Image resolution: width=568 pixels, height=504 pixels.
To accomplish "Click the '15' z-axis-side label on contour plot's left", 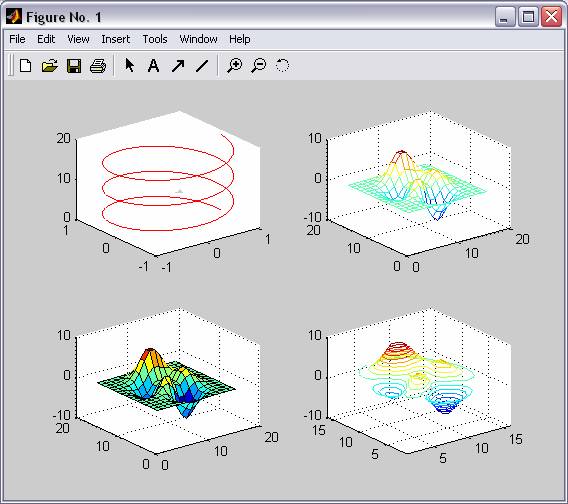I will pyautogui.click(x=319, y=430).
